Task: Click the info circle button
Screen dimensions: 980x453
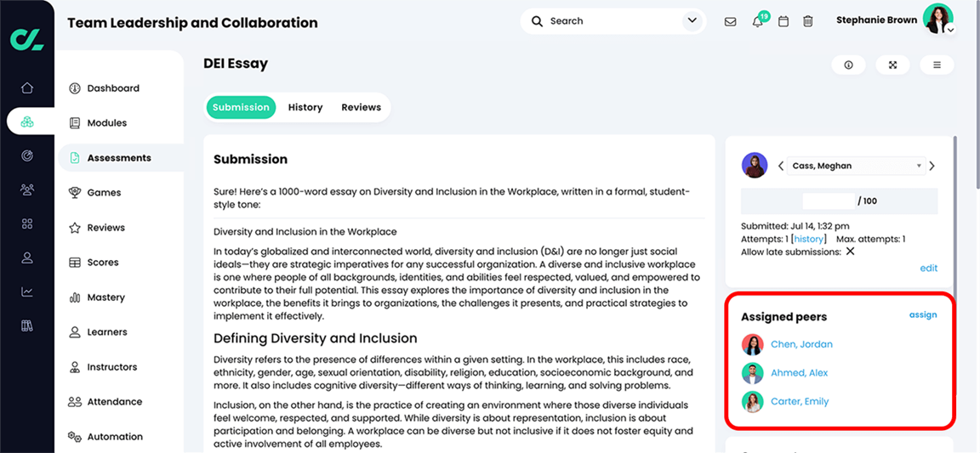Action: point(848,65)
